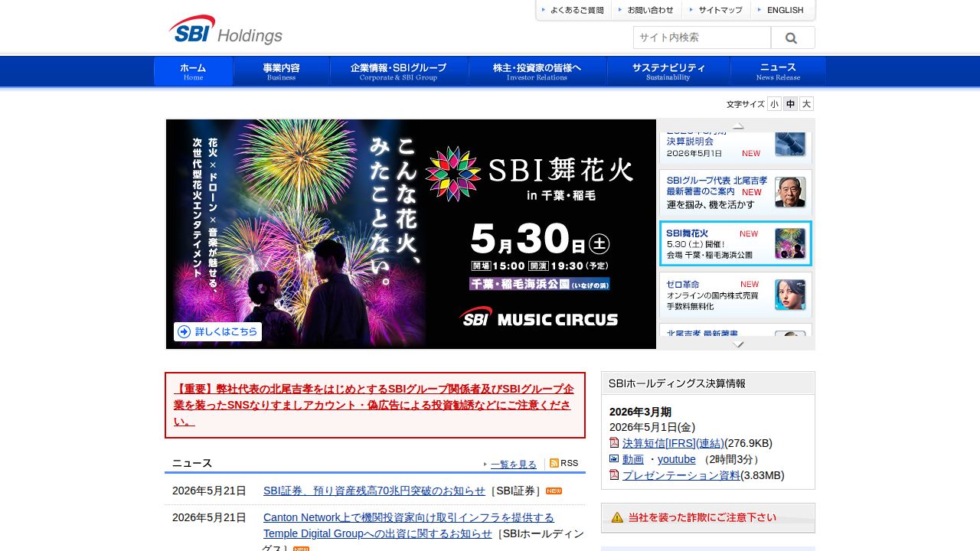Click video icon beside 動画 link
The width and height of the screenshot is (980, 551).
[x=614, y=459]
